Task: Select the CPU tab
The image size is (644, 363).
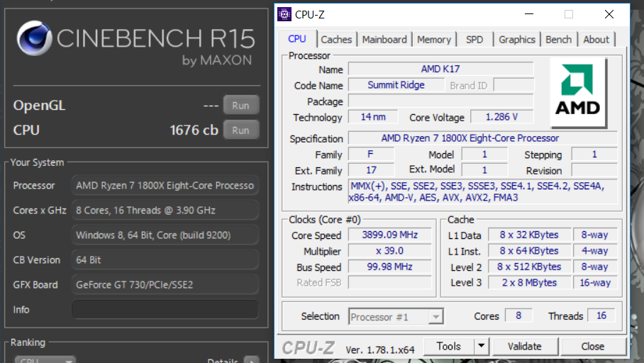Action: click(x=297, y=38)
